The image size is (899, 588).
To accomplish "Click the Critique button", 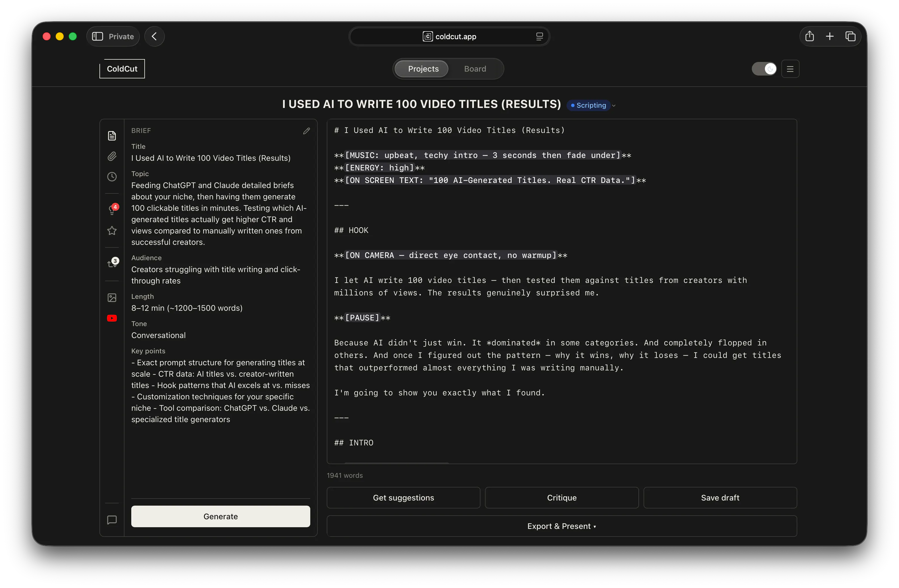I will (x=561, y=498).
